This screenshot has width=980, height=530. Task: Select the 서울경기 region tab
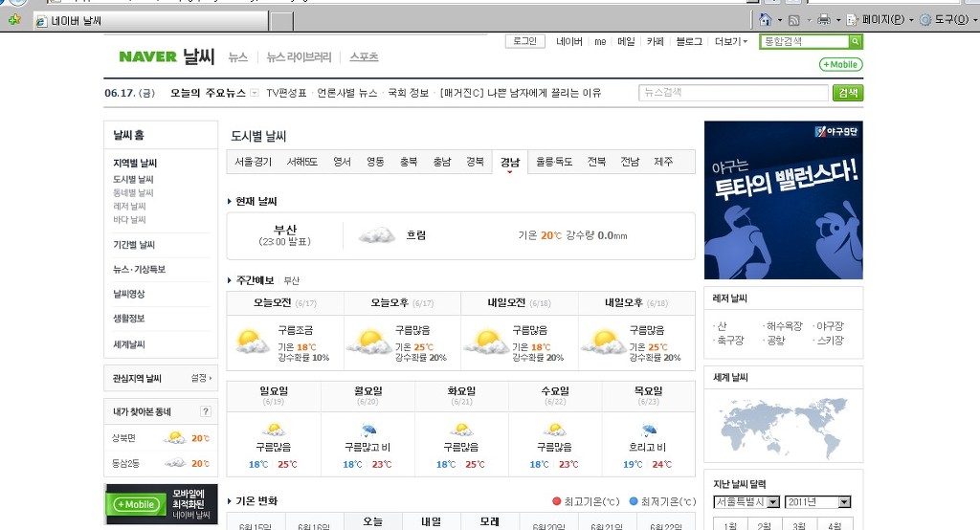254,162
